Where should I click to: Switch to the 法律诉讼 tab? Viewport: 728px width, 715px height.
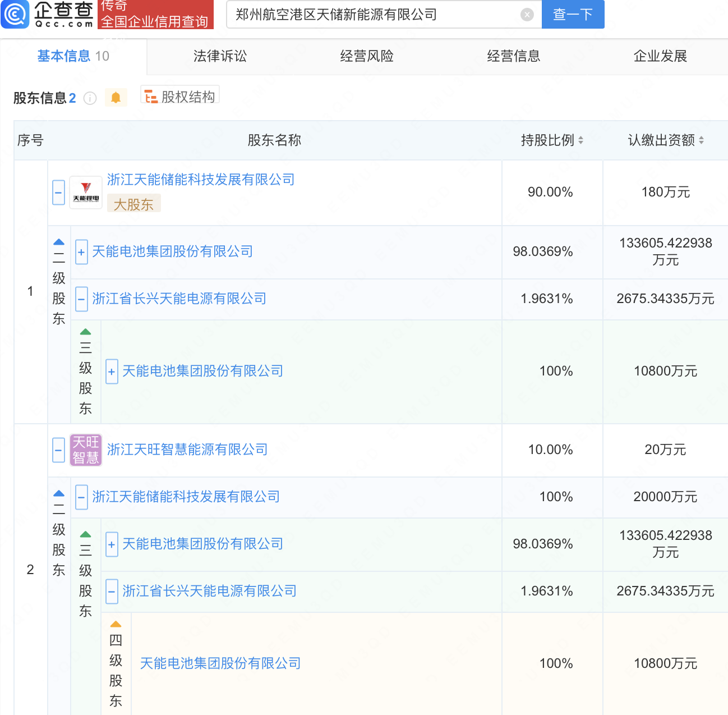pos(220,56)
